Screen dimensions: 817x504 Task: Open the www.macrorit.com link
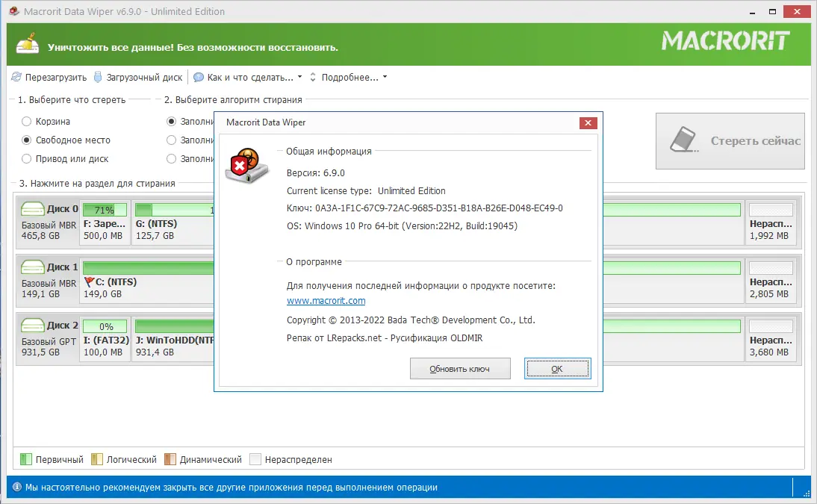click(326, 300)
